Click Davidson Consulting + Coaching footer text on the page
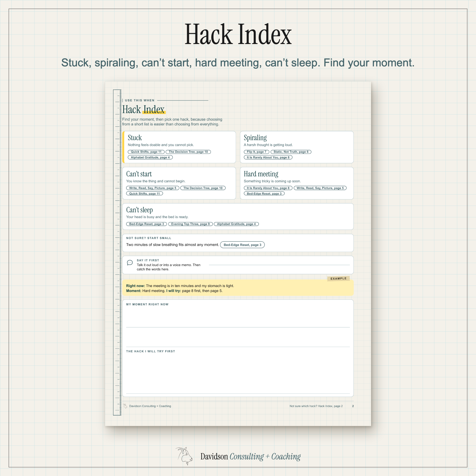476x476 pixels. tap(150, 406)
